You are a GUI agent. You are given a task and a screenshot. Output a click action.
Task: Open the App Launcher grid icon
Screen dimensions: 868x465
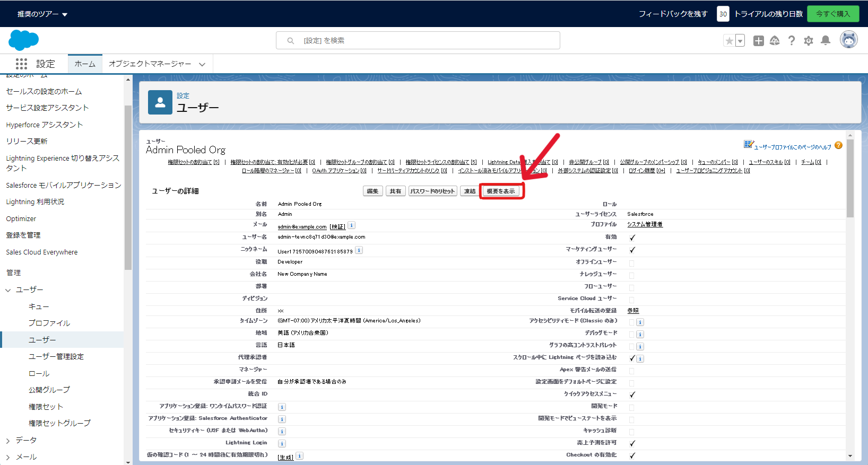coord(21,64)
